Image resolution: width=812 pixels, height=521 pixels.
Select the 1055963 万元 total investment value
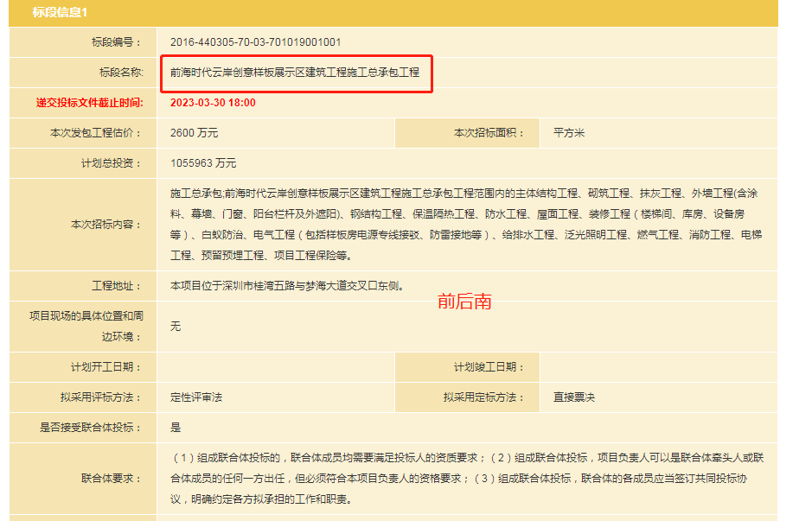click(x=203, y=163)
